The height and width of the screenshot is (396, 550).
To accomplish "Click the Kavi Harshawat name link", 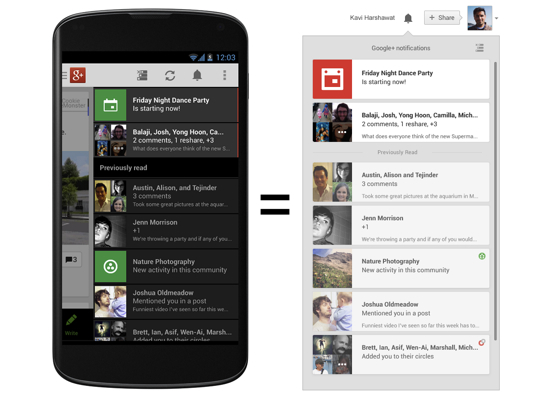I will point(372,18).
